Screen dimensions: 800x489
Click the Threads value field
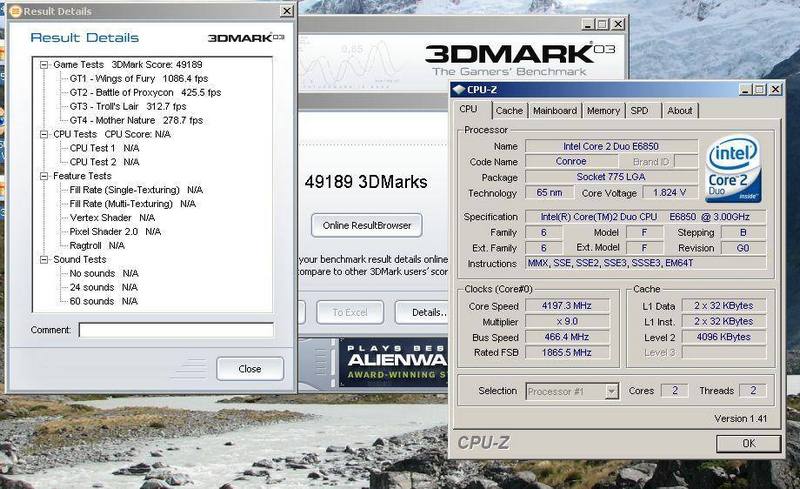click(x=753, y=390)
